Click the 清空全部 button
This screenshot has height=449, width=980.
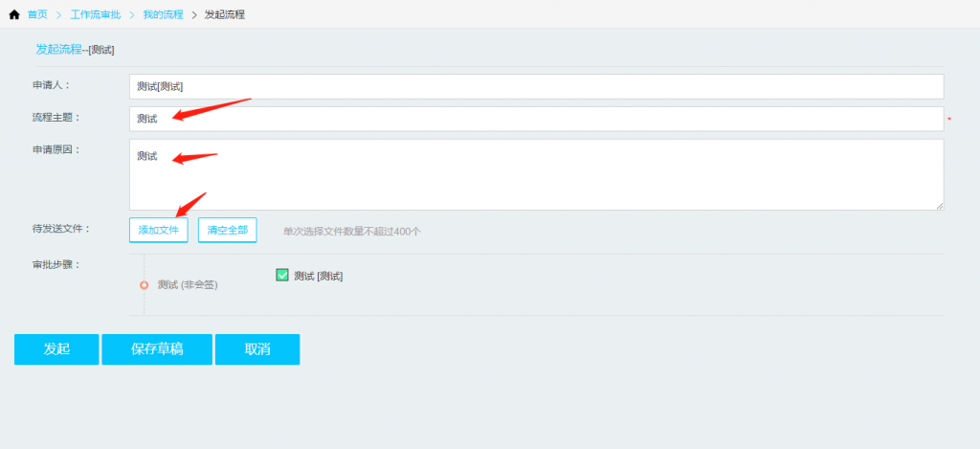click(228, 230)
